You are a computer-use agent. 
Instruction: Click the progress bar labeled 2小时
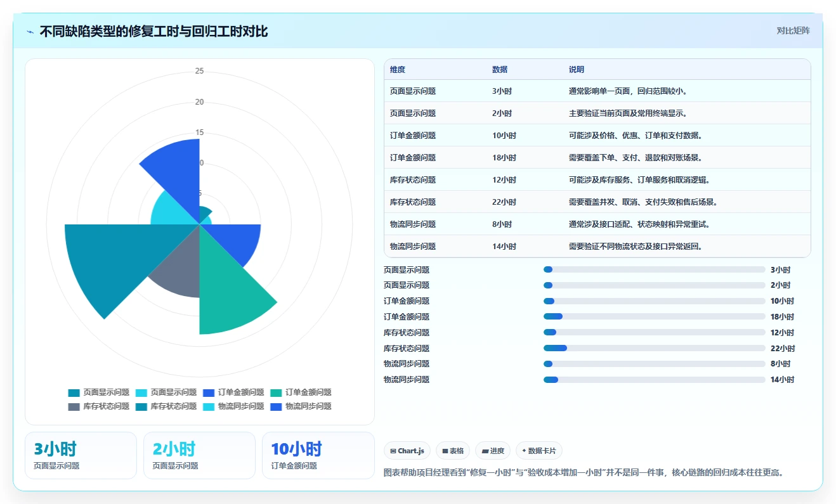[655, 285]
